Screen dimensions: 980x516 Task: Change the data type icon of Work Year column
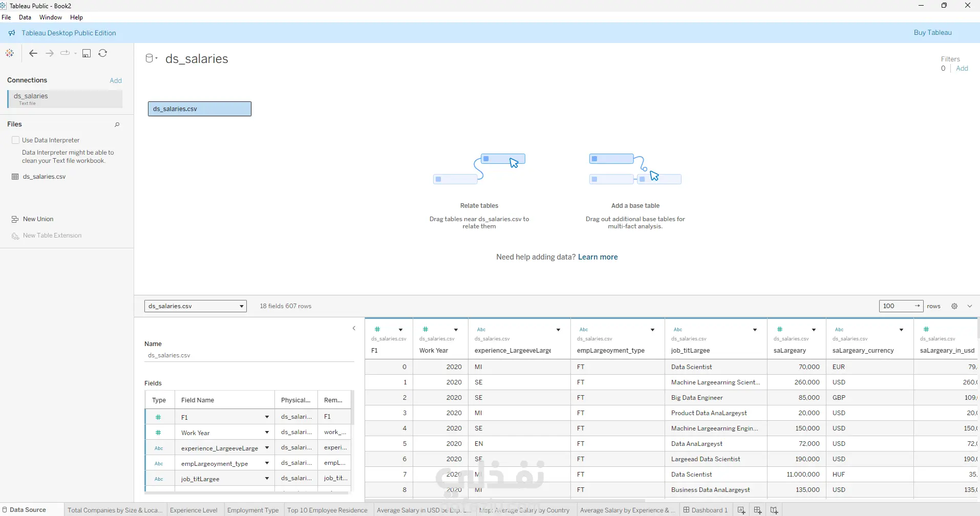(x=425, y=329)
